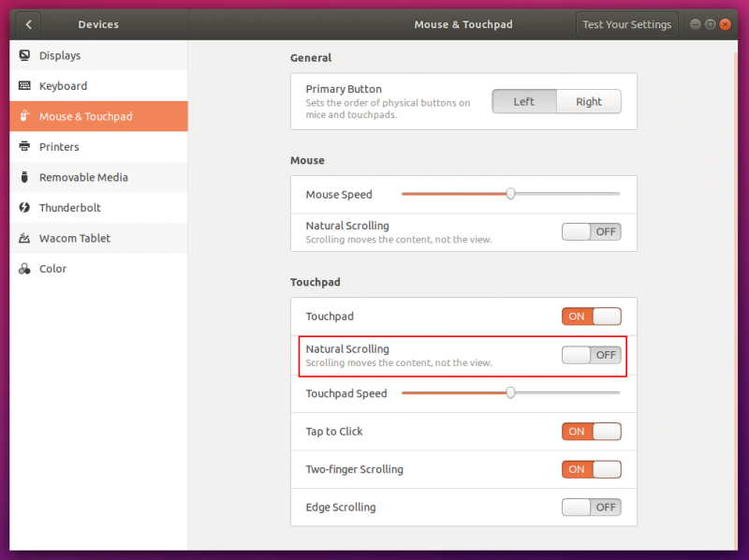Set primary button to Right
Screen dimensions: 749x560
pyautogui.click(x=589, y=102)
